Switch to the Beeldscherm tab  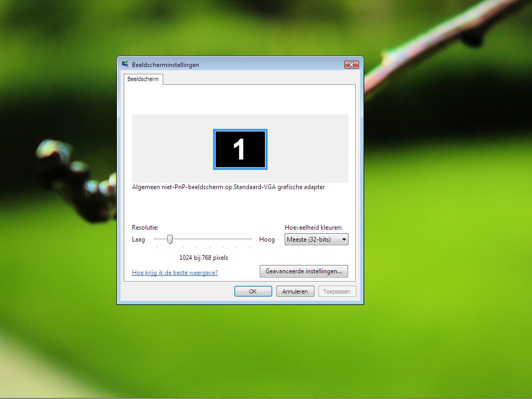(x=143, y=79)
